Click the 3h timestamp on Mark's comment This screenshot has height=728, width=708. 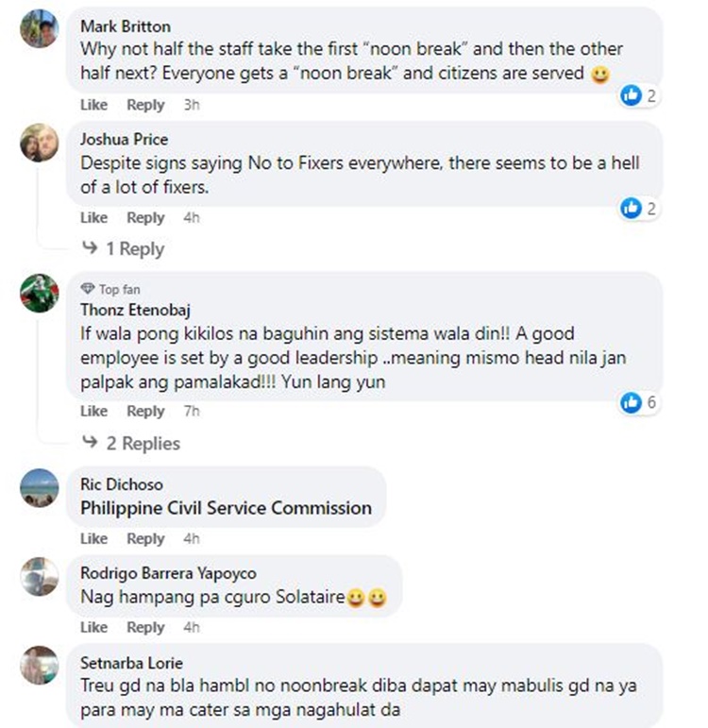192,105
